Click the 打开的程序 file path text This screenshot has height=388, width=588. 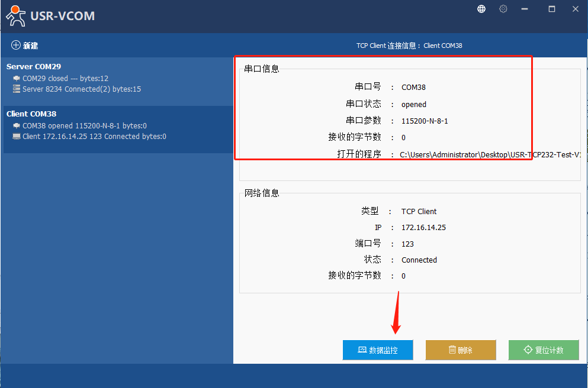[490, 154]
